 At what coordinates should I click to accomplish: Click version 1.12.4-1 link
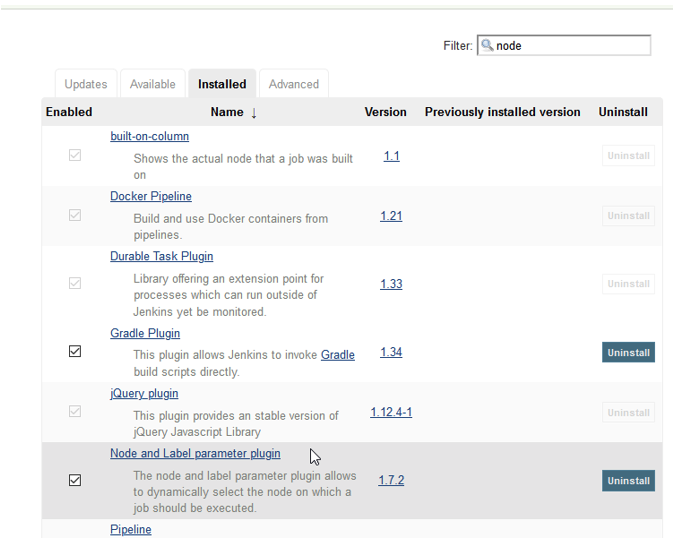(x=391, y=412)
